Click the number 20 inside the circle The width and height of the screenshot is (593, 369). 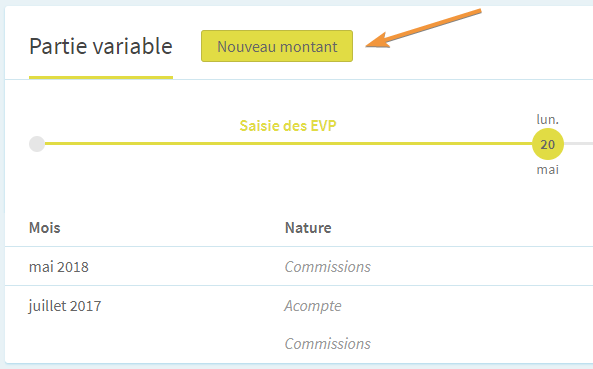pos(548,144)
